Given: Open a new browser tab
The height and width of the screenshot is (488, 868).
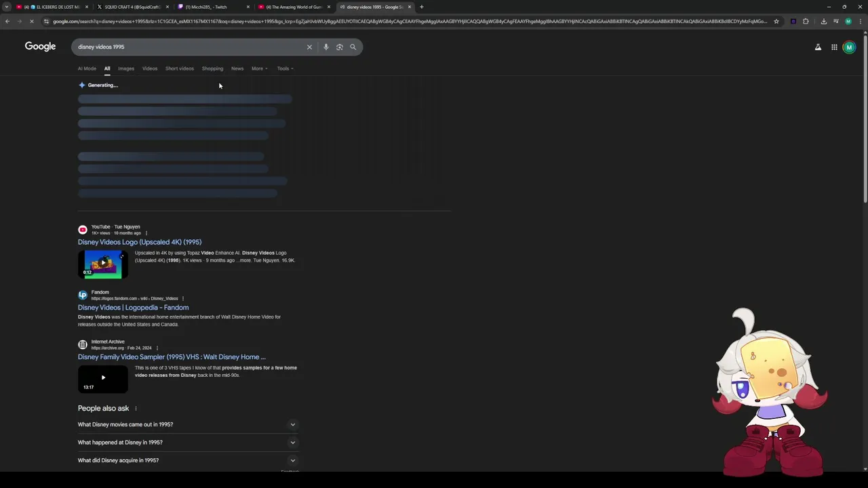Looking at the screenshot, I should pos(422,7).
